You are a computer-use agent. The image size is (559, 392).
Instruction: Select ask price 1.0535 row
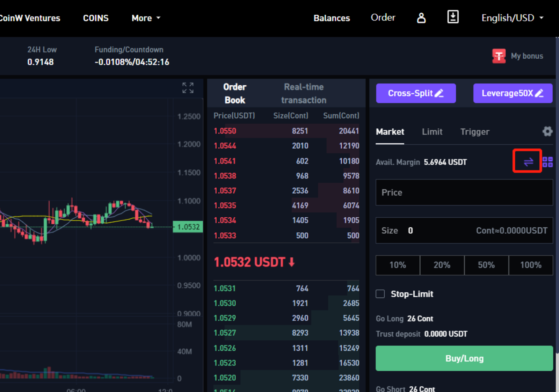pos(286,205)
